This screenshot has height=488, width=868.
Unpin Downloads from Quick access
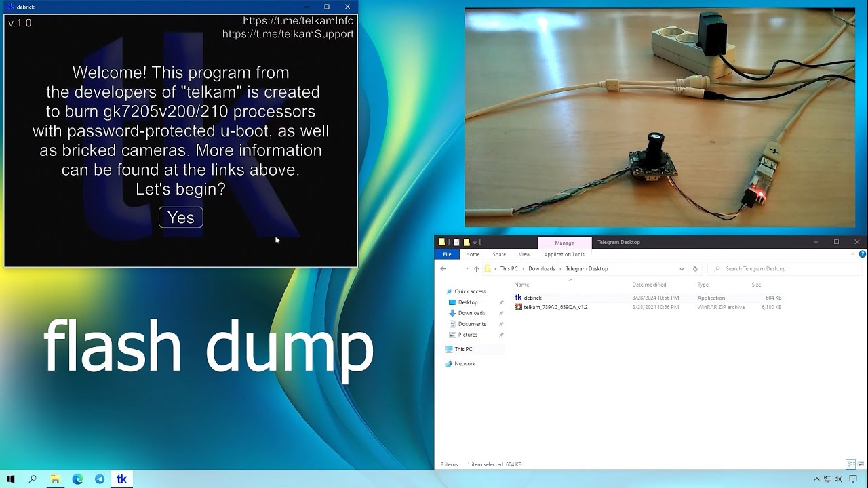click(501, 313)
